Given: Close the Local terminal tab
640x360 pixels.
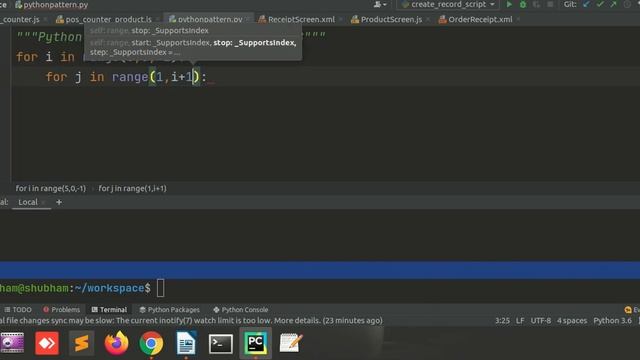Looking at the screenshot, I should tap(44, 202).
